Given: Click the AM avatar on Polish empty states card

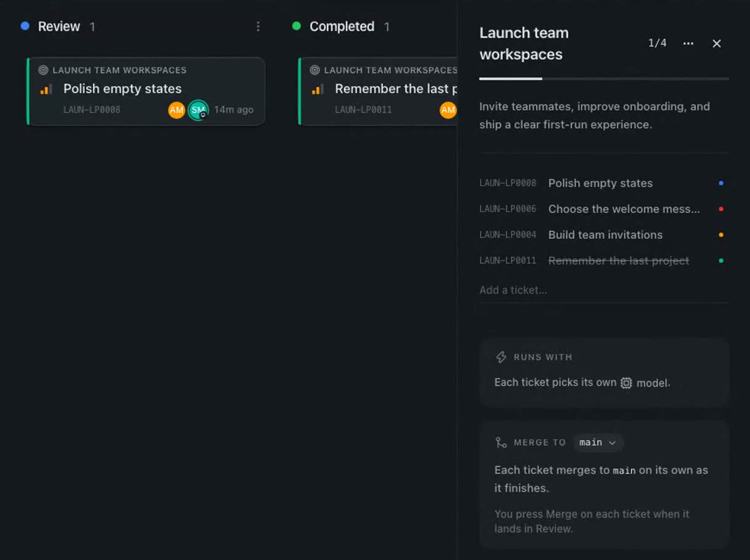Looking at the screenshot, I should [x=177, y=110].
